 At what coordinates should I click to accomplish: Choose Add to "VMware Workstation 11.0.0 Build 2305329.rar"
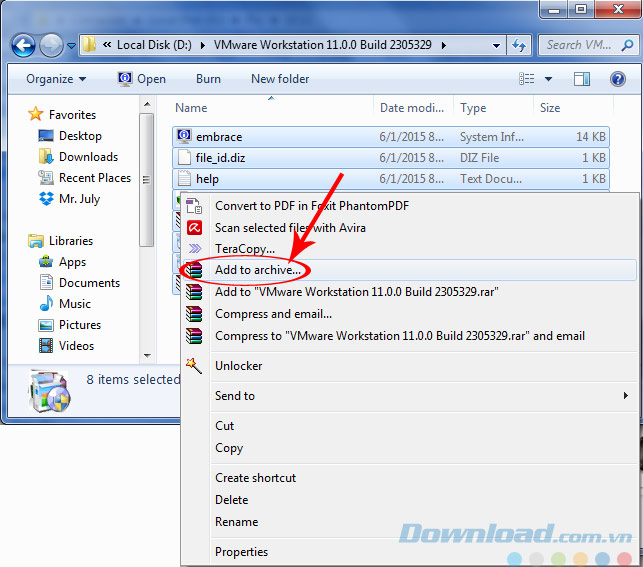click(408, 291)
